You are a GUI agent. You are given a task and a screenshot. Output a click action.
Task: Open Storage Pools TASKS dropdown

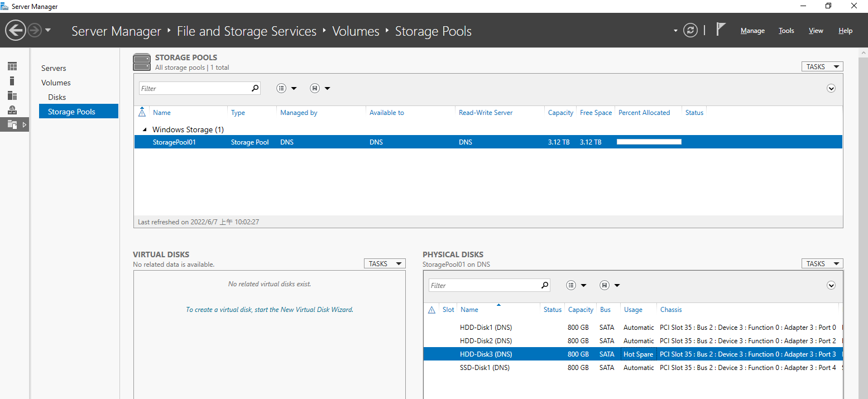pos(822,66)
